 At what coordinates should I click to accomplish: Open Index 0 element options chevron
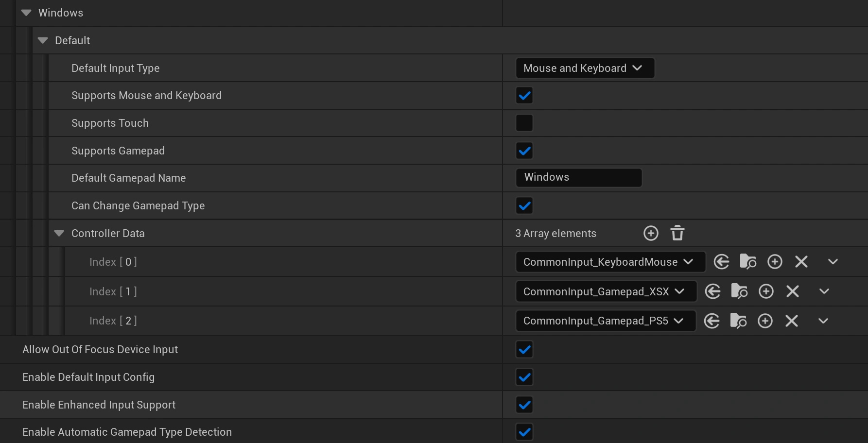(833, 262)
